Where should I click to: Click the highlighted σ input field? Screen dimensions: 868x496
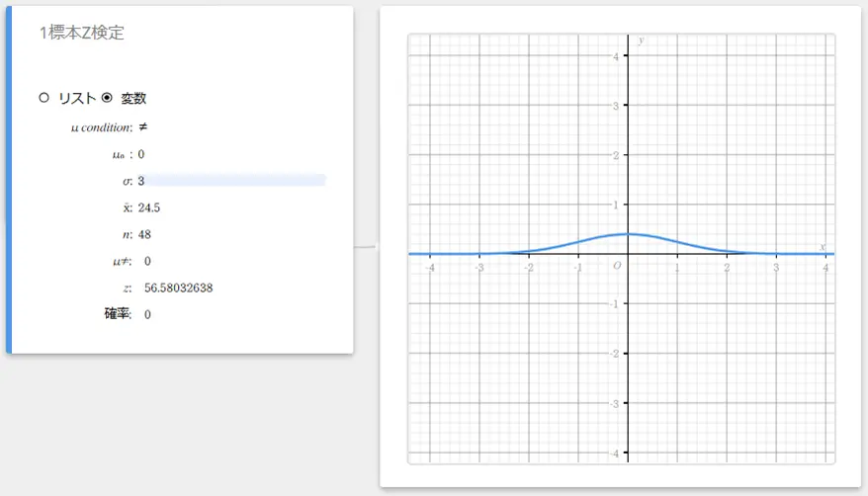(x=232, y=181)
